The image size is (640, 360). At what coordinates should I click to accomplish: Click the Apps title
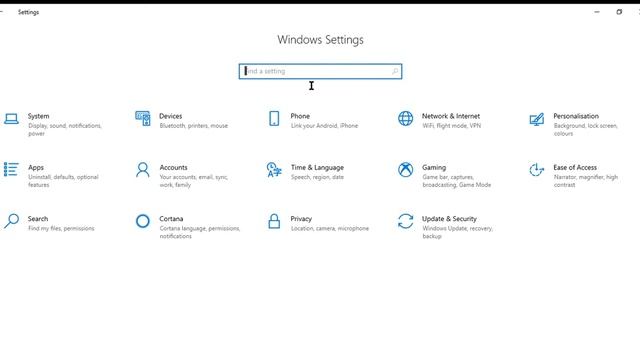(36, 168)
